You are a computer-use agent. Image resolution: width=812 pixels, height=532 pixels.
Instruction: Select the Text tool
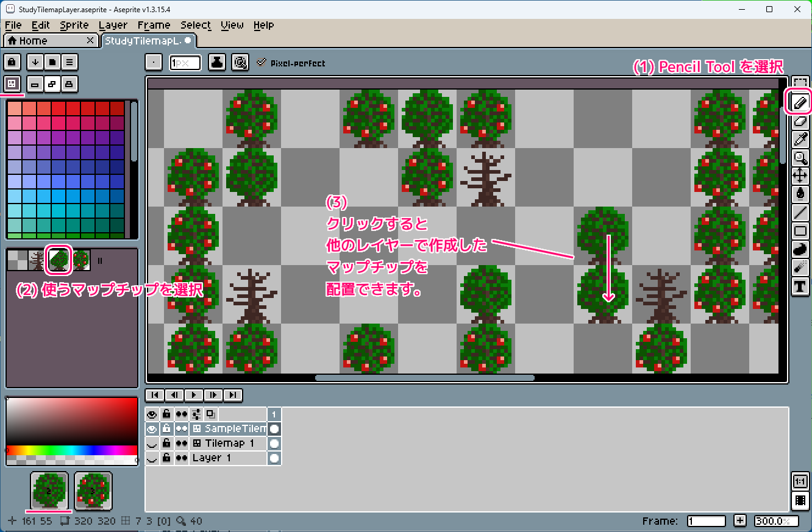pos(800,286)
